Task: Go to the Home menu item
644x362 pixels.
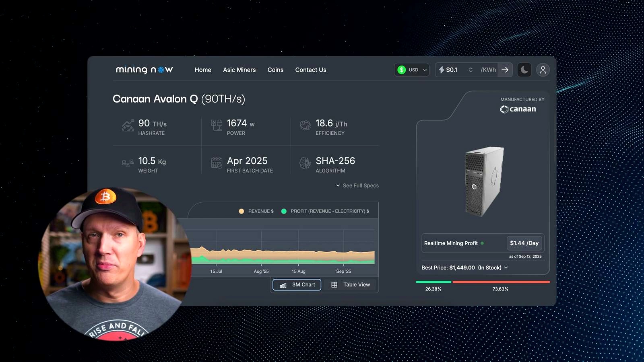Action: [203, 70]
